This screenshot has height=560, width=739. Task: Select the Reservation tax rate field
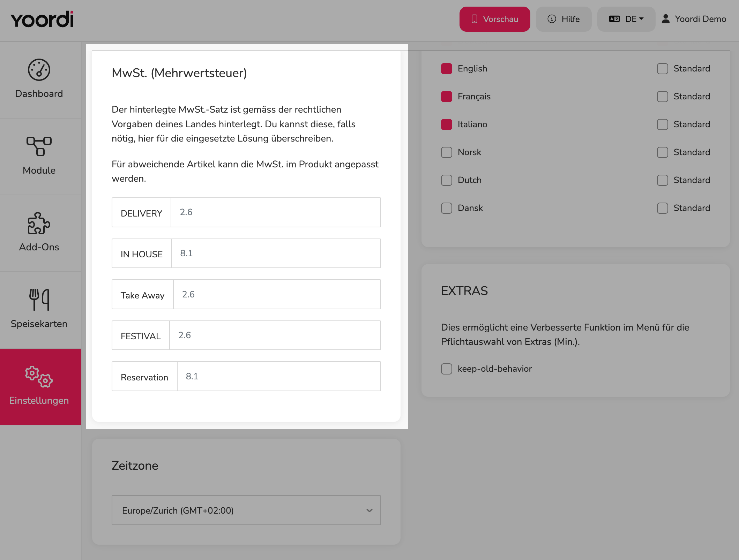click(279, 376)
